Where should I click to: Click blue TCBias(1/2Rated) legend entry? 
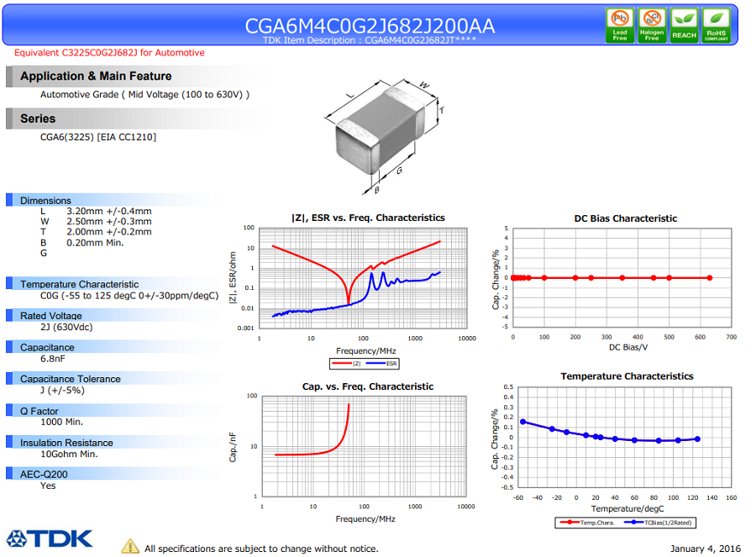click(658, 523)
